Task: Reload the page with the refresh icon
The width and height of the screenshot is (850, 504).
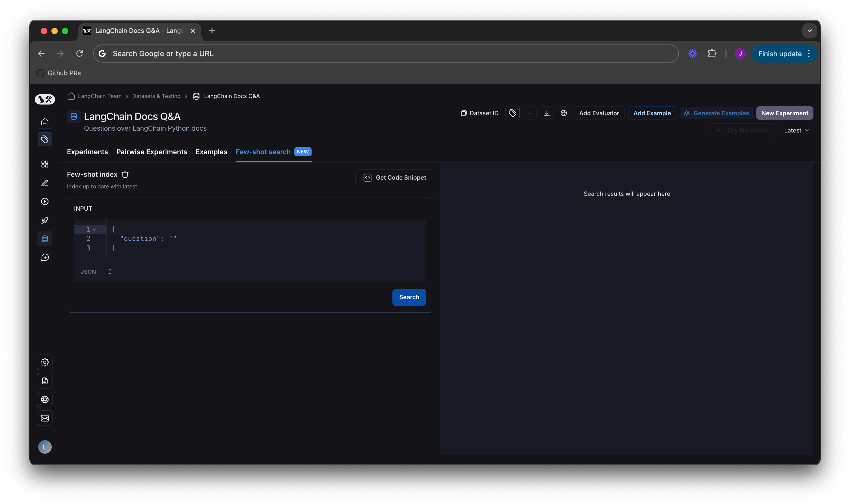Action: pos(79,54)
